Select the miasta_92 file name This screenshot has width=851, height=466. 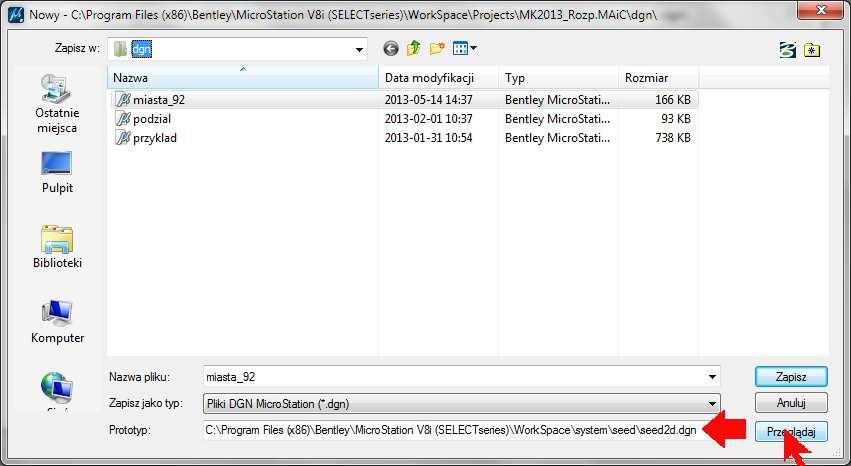(159, 100)
